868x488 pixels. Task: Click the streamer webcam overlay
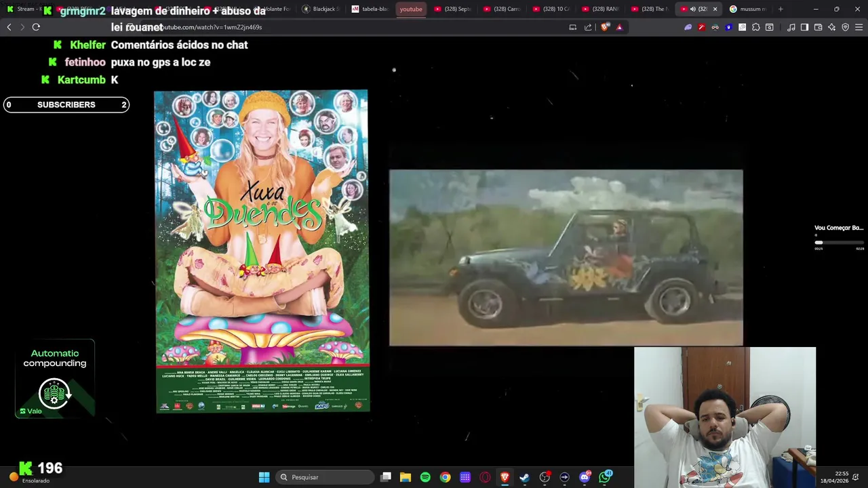click(x=725, y=418)
